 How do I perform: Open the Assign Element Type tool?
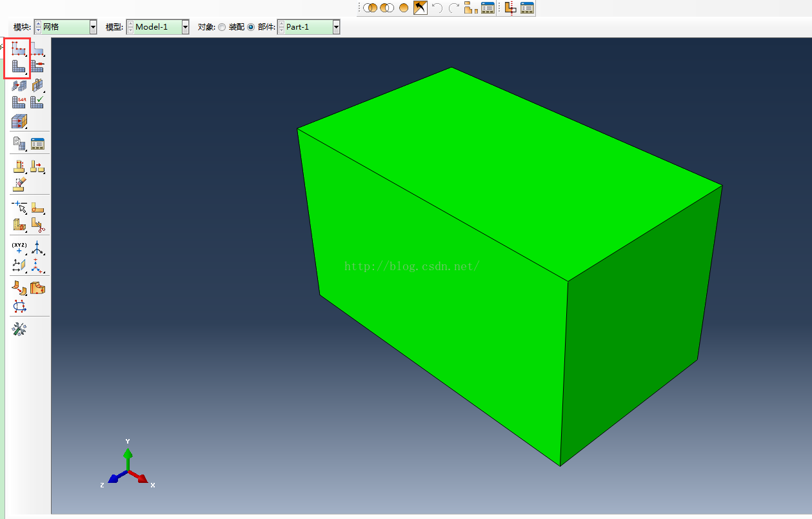pos(18,102)
